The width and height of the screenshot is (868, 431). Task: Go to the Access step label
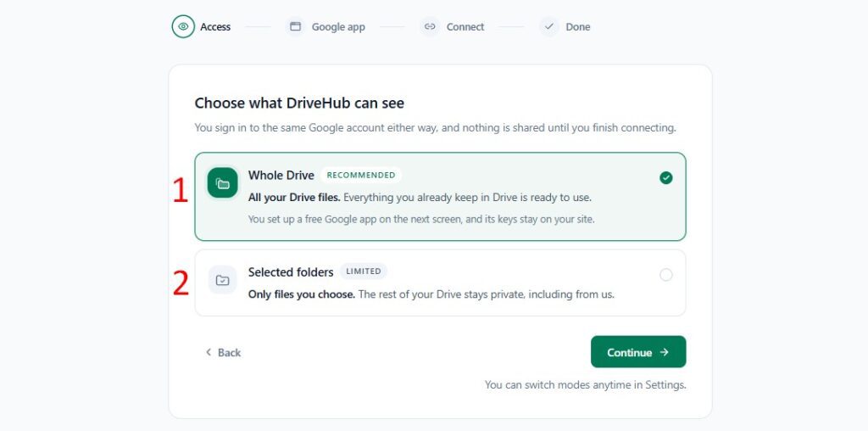pyautogui.click(x=215, y=26)
